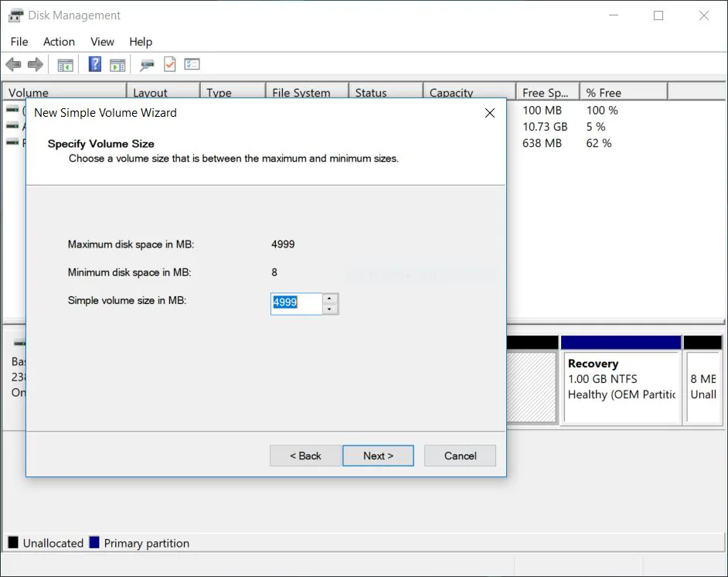Click the Disk Management title bar icon
728x577 pixels.
tap(15, 15)
